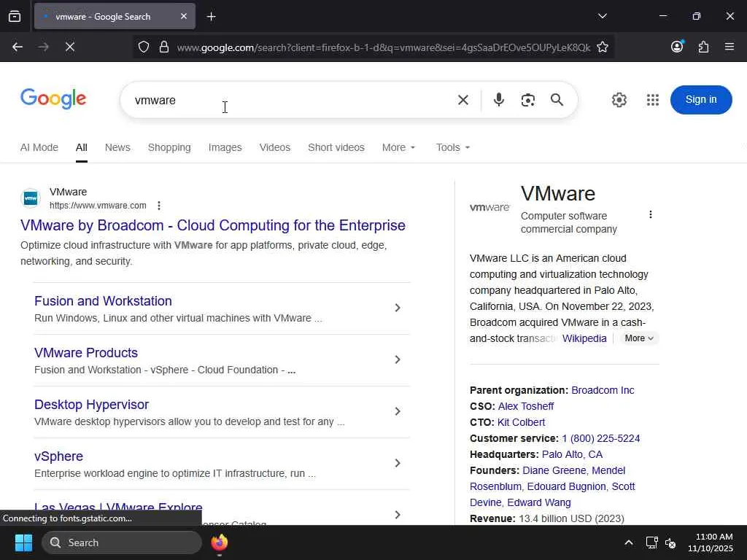The height and width of the screenshot is (560, 747).
Task: Open Firefox recent browsing tab overview icon
Action: tap(15, 17)
